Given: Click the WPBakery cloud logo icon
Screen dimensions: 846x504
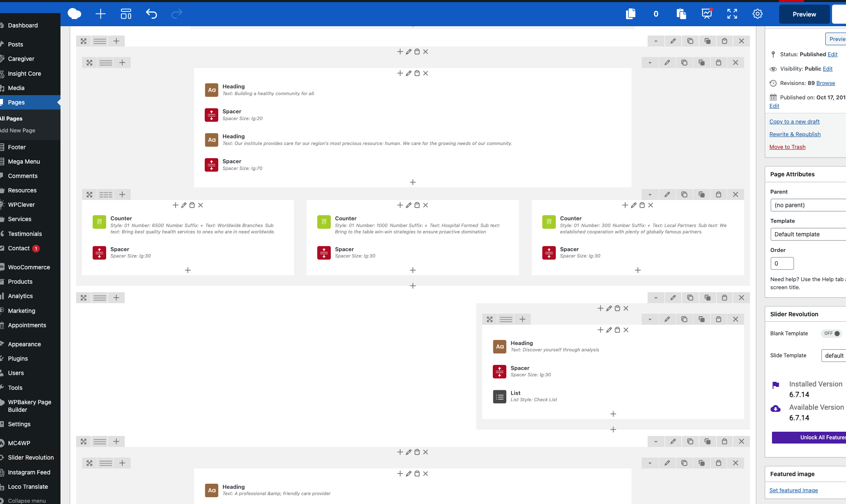Looking at the screenshot, I should [x=74, y=14].
